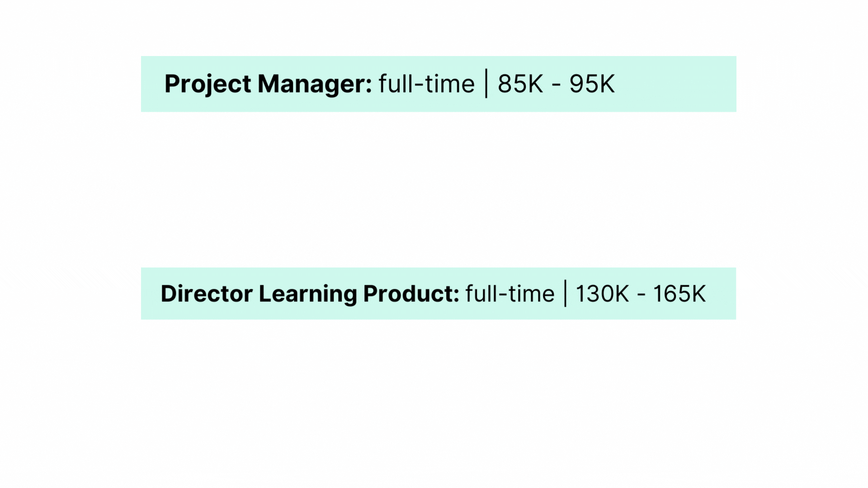868x488 pixels.
Task: Click the 165K maximum salary figure
Action: pyautogui.click(x=679, y=294)
